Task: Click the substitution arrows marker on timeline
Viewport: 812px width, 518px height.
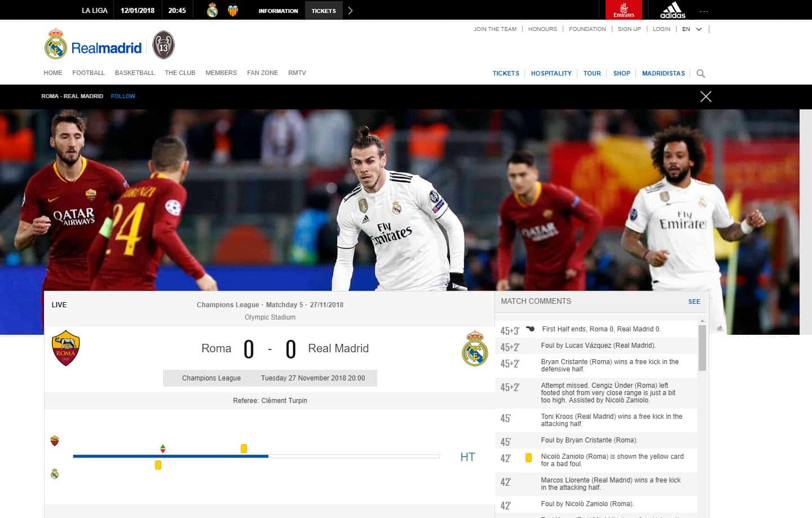Action: pos(163,449)
